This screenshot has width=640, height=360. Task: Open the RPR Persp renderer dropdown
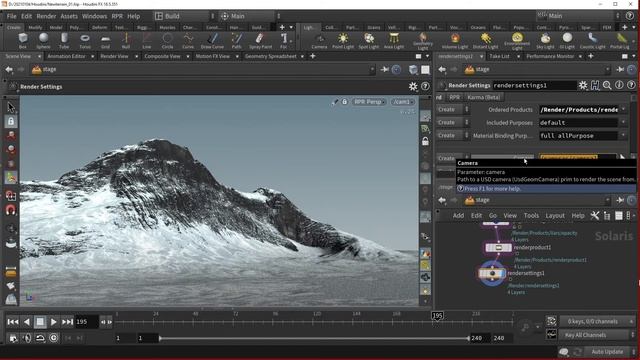[369, 102]
